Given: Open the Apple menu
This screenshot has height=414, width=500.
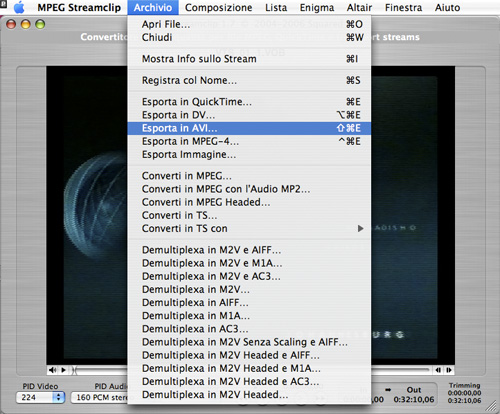Looking at the screenshot, I should click(x=19, y=7).
